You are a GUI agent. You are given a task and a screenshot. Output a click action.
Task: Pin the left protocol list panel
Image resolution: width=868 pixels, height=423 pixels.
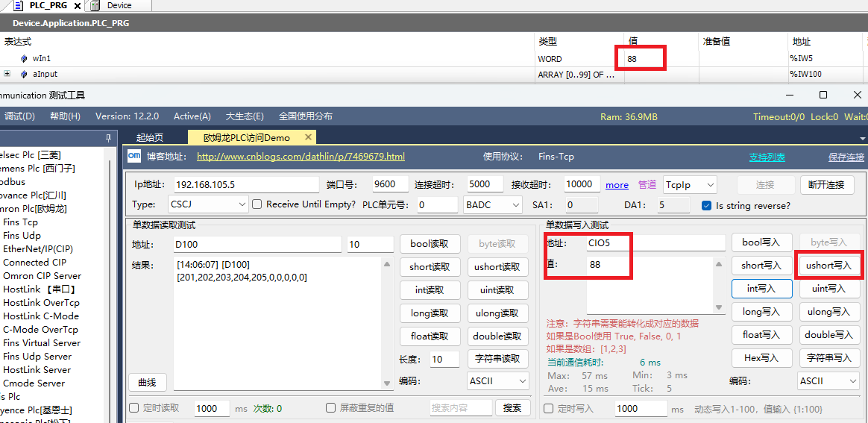(109, 138)
